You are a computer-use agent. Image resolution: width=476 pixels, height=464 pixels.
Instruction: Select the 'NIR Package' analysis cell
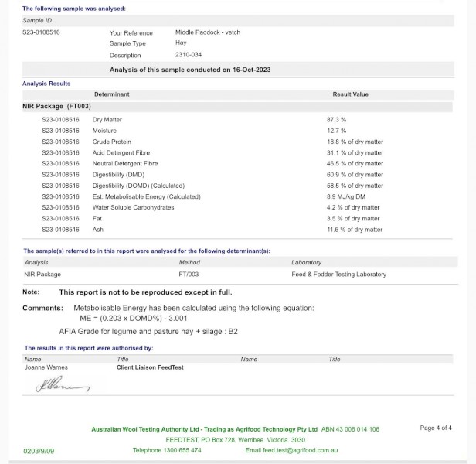[x=42, y=274]
